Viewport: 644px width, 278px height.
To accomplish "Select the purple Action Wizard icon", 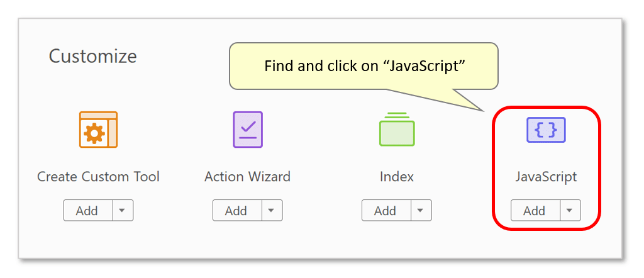I will point(248,130).
